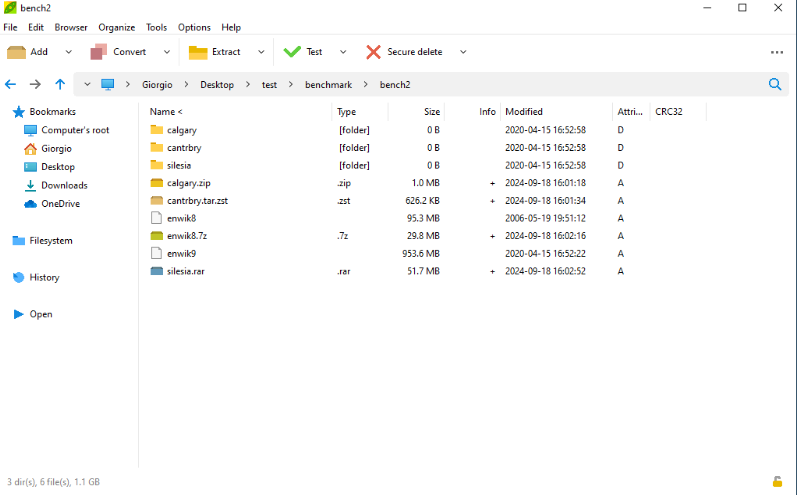Image resolution: width=797 pixels, height=495 pixels.
Task: Navigate to benchmark in the breadcrumb
Action: point(328,85)
